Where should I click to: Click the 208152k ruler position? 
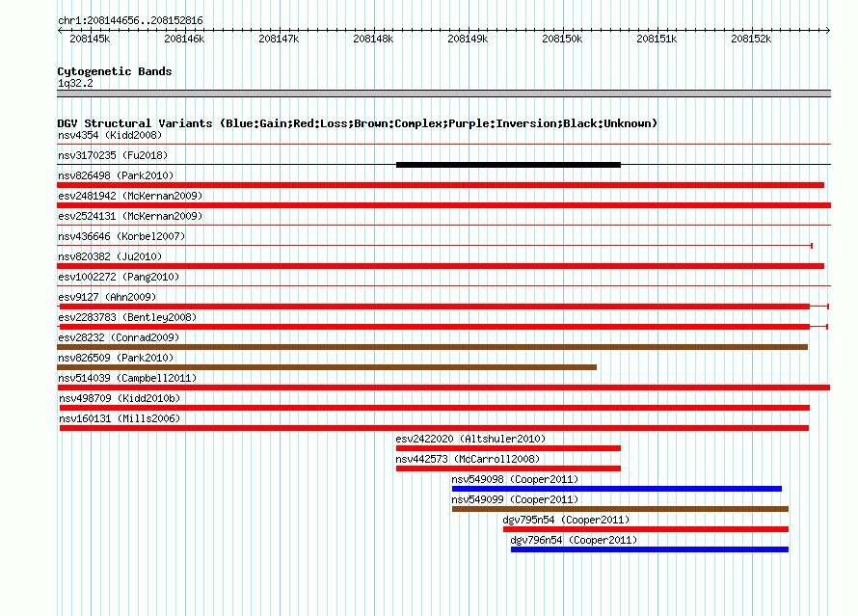[x=751, y=39]
